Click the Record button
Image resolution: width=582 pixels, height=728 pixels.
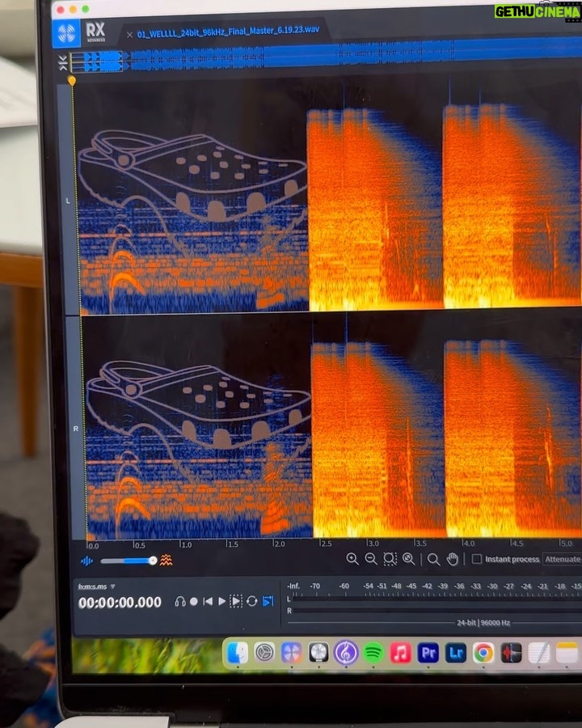pyautogui.click(x=194, y=602)
